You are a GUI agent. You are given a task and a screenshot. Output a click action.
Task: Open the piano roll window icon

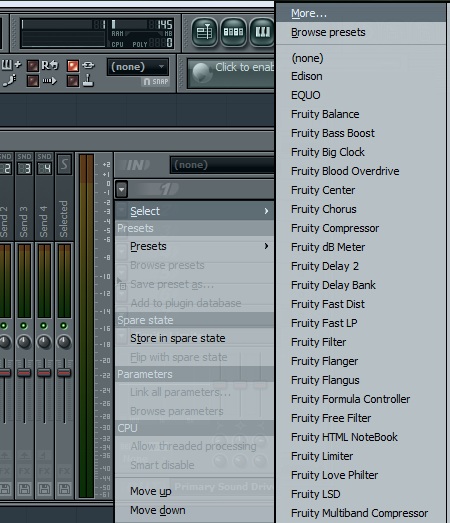pyautogui.click(x=262, y=32)
